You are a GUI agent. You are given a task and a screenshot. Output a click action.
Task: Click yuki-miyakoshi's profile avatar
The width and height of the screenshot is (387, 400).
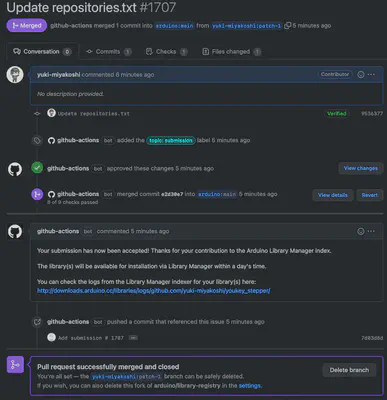point(15,75)
